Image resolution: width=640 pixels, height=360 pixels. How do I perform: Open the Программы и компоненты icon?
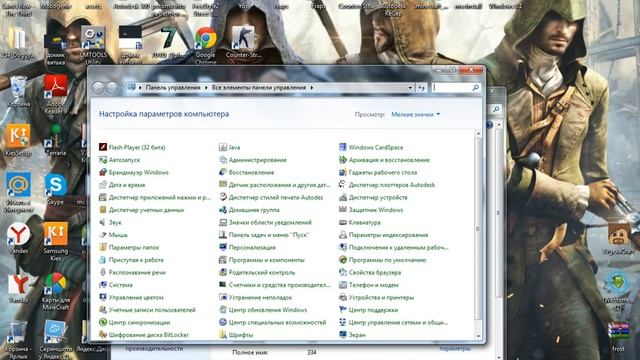[223, 260]
